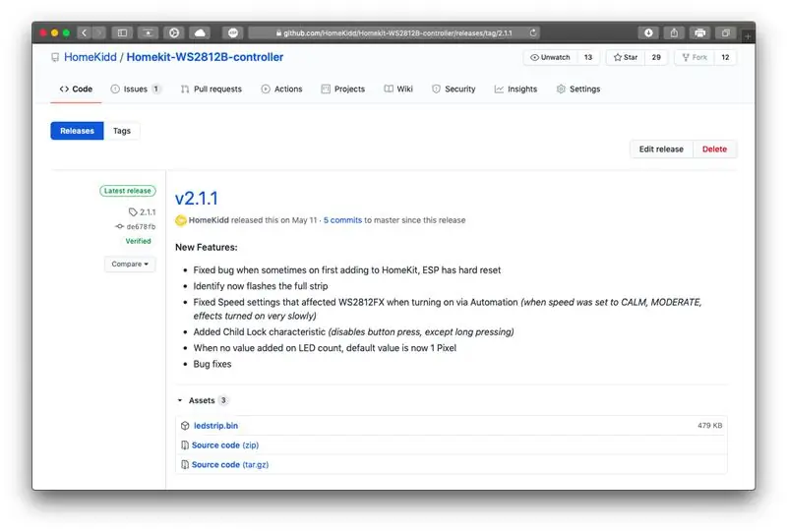Open stargazers count 29

point(656,57)
